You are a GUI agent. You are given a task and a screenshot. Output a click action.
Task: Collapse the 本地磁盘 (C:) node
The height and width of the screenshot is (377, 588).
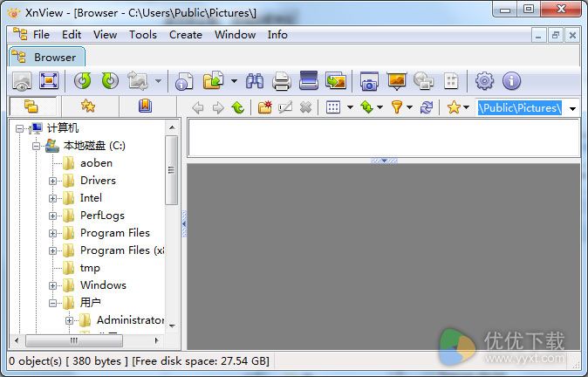(37, 146)
